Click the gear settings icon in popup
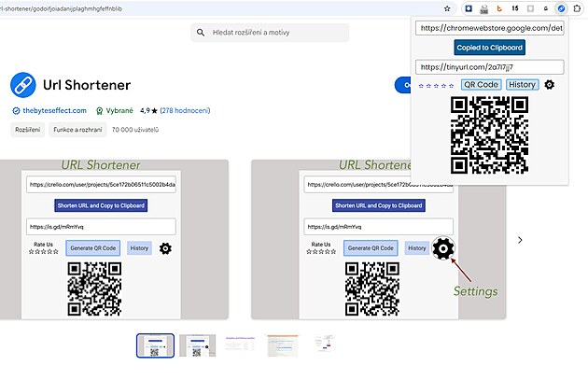 (x=550, y=85)
